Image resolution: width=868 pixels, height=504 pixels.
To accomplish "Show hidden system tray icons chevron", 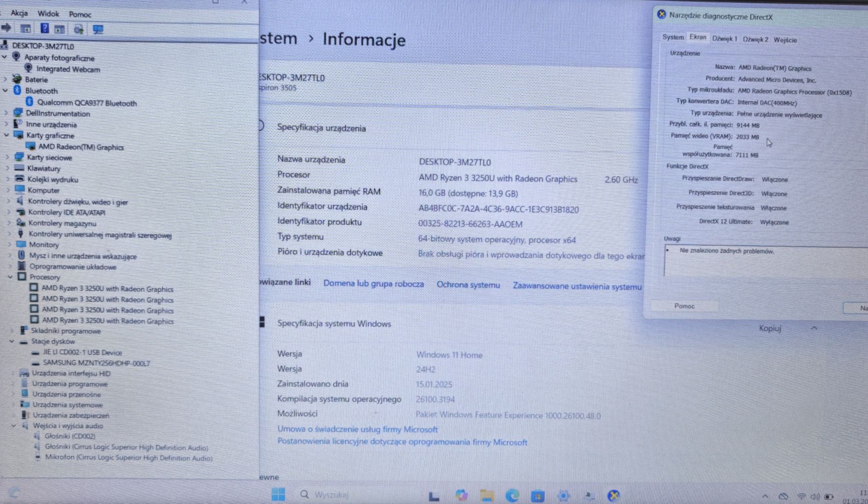I will click(765, 496).
